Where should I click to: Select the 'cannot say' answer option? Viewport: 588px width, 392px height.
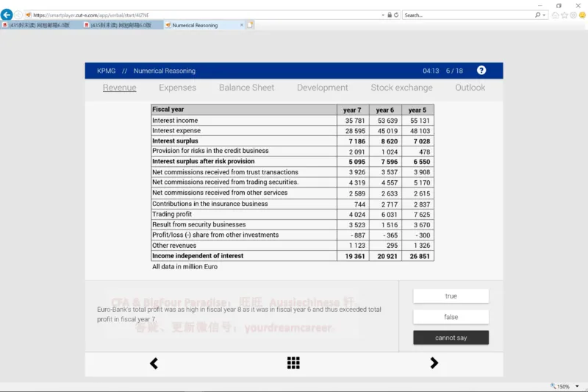pyautogui.click(x=451, y=338)
